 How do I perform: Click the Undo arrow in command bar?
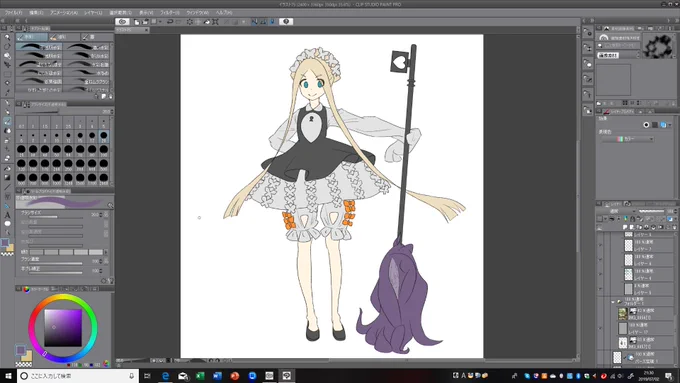pos(170,22)
